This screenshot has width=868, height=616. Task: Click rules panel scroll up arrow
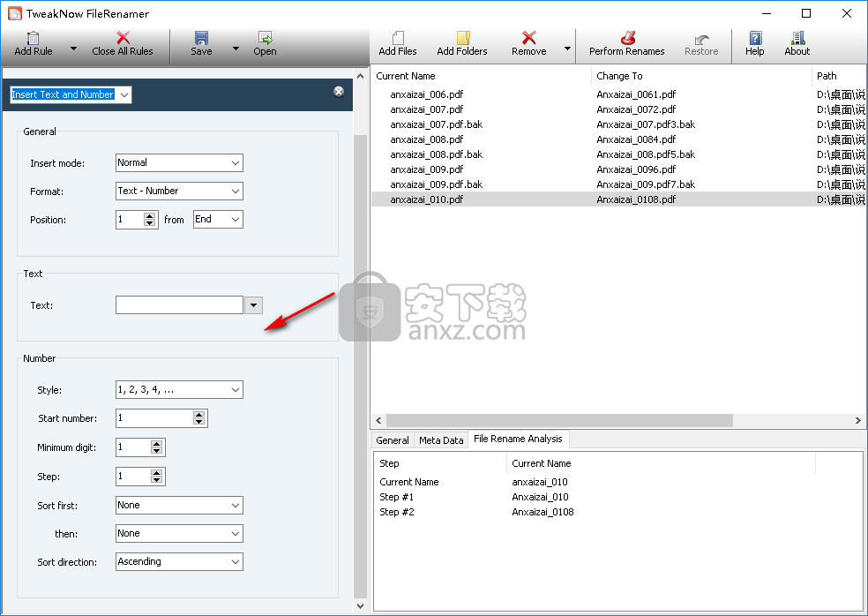[361, 76]
